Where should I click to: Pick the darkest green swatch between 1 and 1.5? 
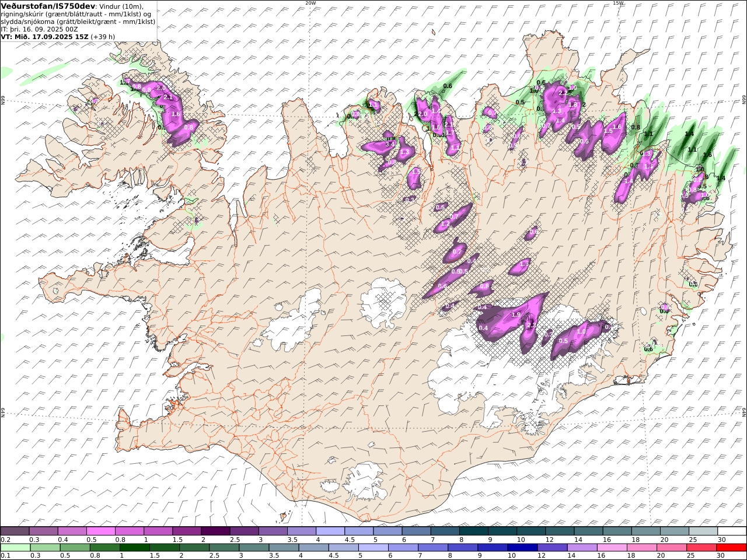pos(135,548)
